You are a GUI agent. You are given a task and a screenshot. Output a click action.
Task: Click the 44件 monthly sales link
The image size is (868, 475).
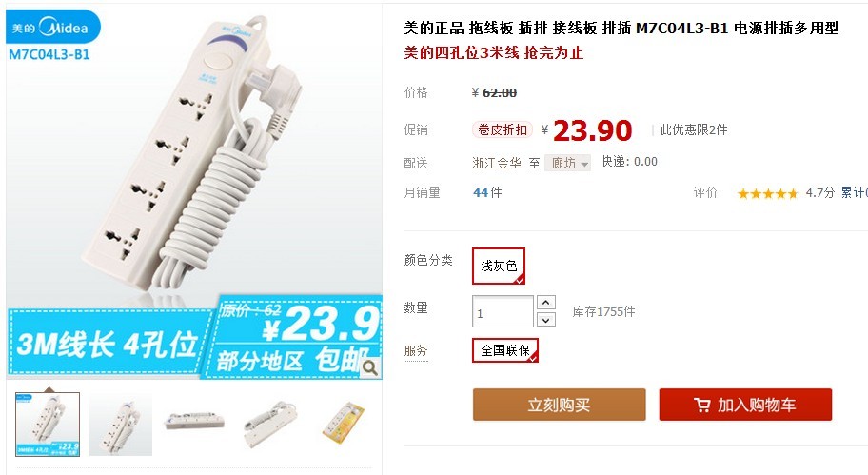pos(487,192)
